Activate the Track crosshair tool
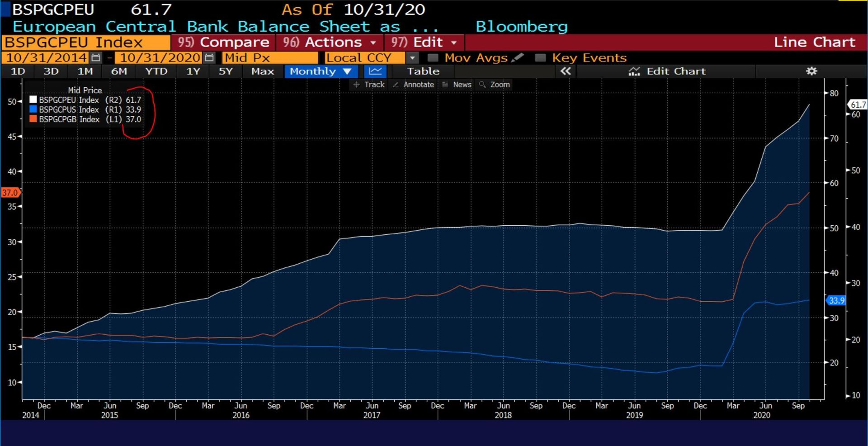 click(369, 85)
